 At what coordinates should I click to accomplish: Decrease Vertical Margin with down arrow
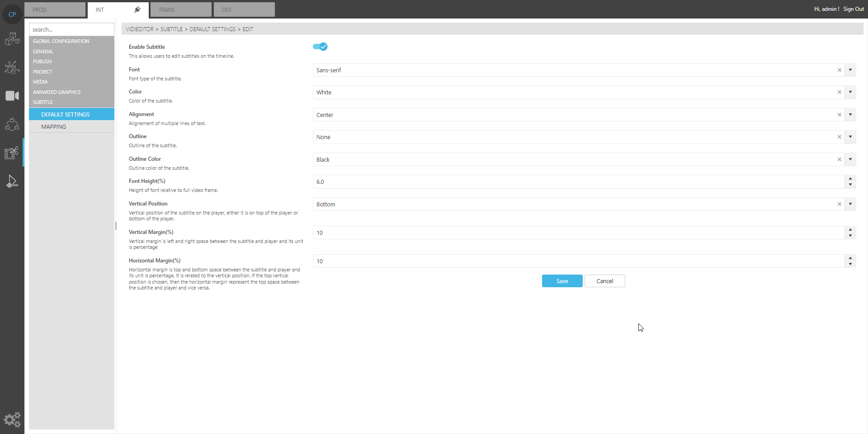coord(850,236)
